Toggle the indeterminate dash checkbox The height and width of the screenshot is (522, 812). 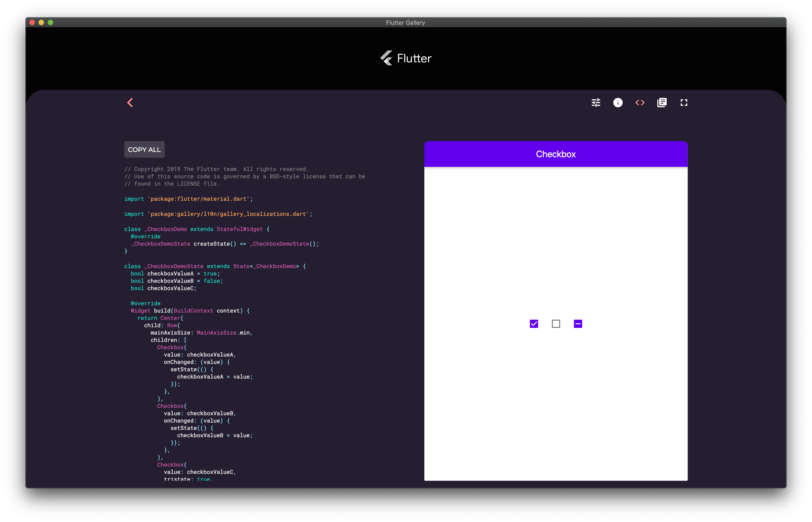(578, 324)
